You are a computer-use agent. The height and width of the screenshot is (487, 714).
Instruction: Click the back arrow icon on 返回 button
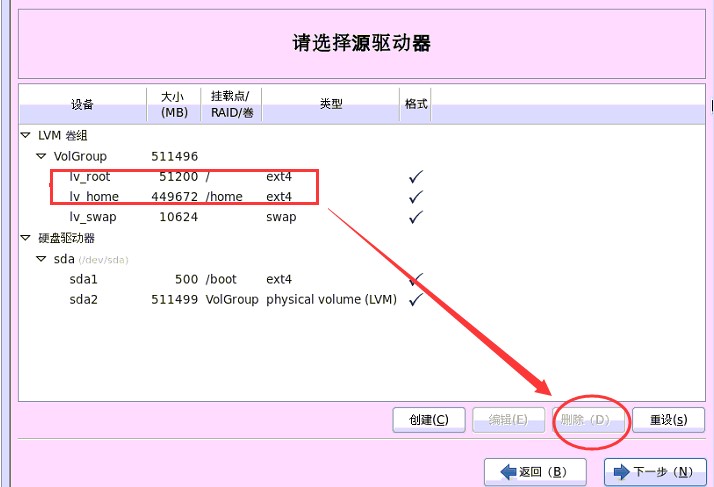503,472
